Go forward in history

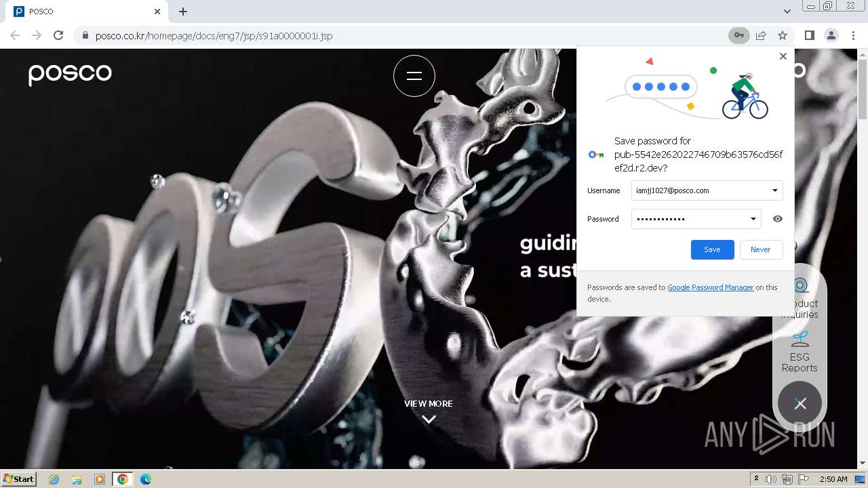click(x=37, y=35)
